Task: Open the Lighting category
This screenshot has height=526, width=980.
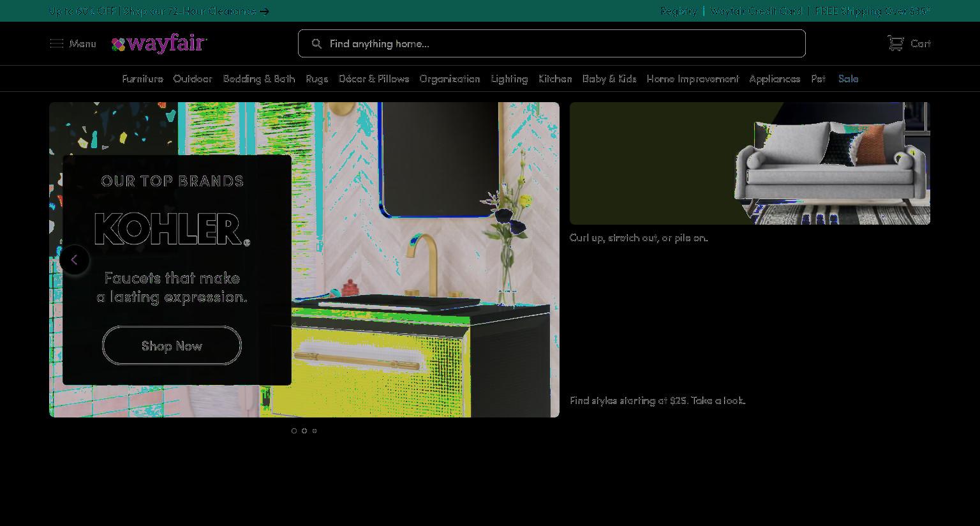Action: [x=509, y=79]
